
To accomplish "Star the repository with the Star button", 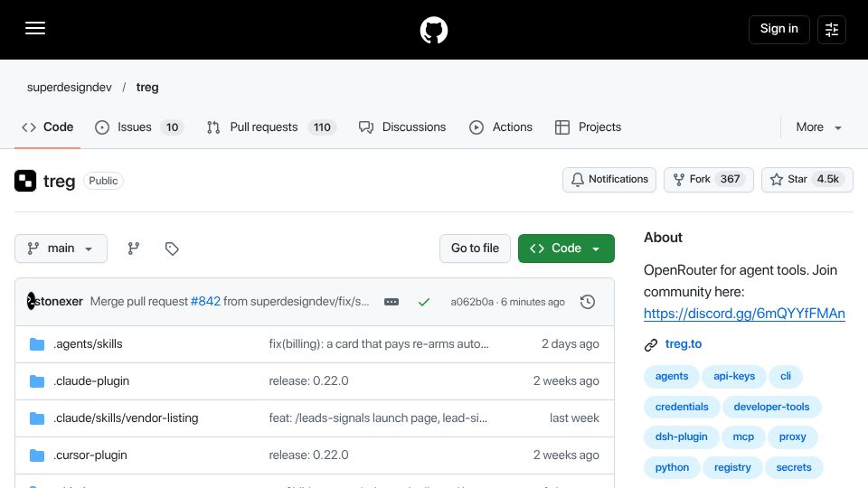I will click(x=807, y=180).
